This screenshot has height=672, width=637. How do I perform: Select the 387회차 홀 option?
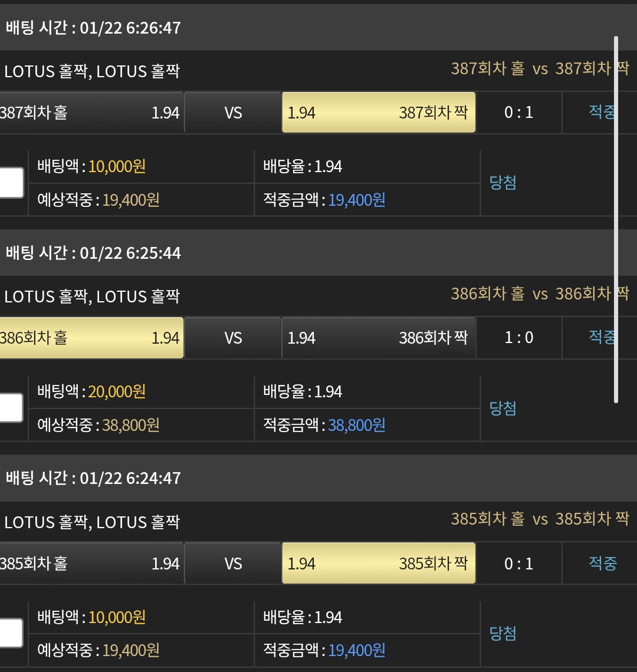coord(91,113)
